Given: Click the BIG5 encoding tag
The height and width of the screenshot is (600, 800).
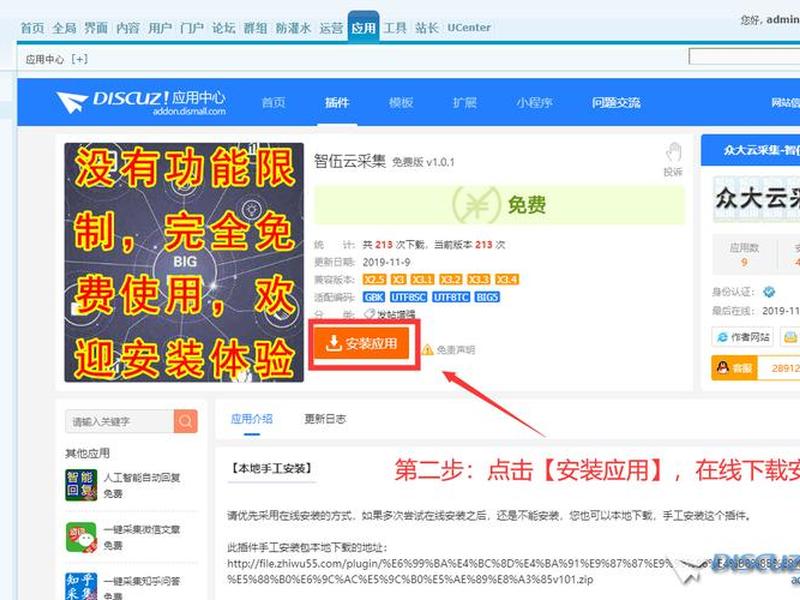Looking at the screenshot, I should tap(487, 297).
